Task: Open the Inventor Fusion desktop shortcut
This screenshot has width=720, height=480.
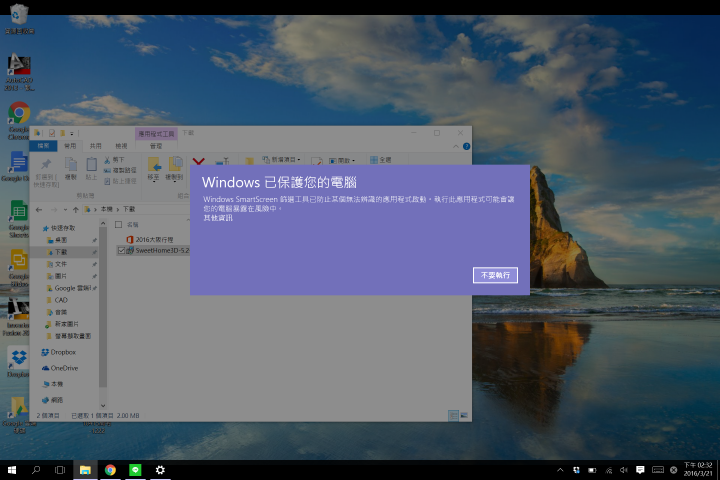Action: [17, 317]
